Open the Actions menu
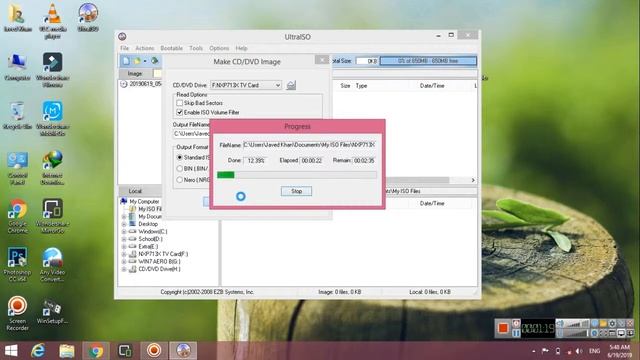This screenshot has width=640, height=360. [x=144, y=48]
